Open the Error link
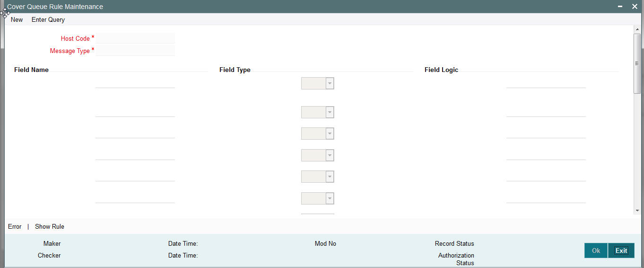The width and height of the screenshot is (644, 268). pyautogui.click(x=15, y=226)
